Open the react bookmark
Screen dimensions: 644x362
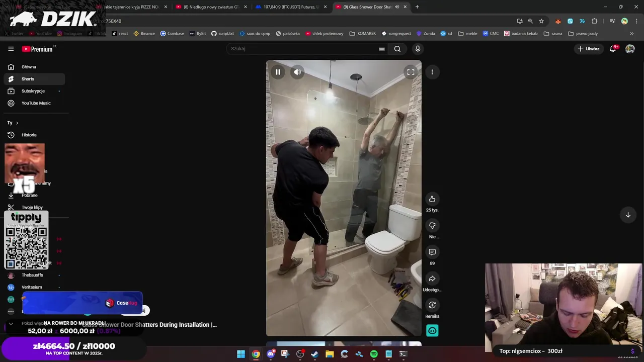[119, 34]
